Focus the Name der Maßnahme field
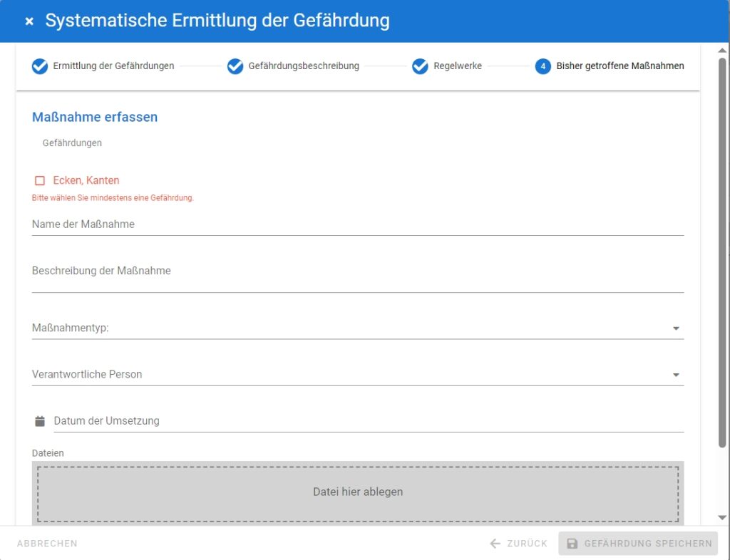This screenshot has width=730, height=560. coord(357,224)
